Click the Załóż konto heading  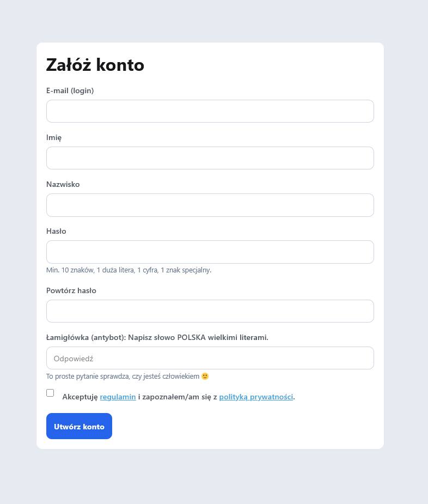point(95,65)
